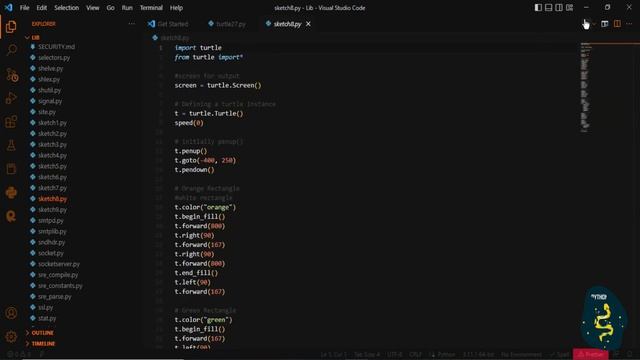Open the Run menu

(x=127, y=8)
